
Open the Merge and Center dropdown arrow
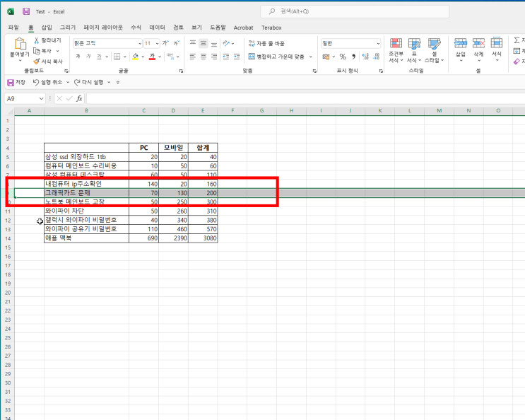tap(310, 57)
